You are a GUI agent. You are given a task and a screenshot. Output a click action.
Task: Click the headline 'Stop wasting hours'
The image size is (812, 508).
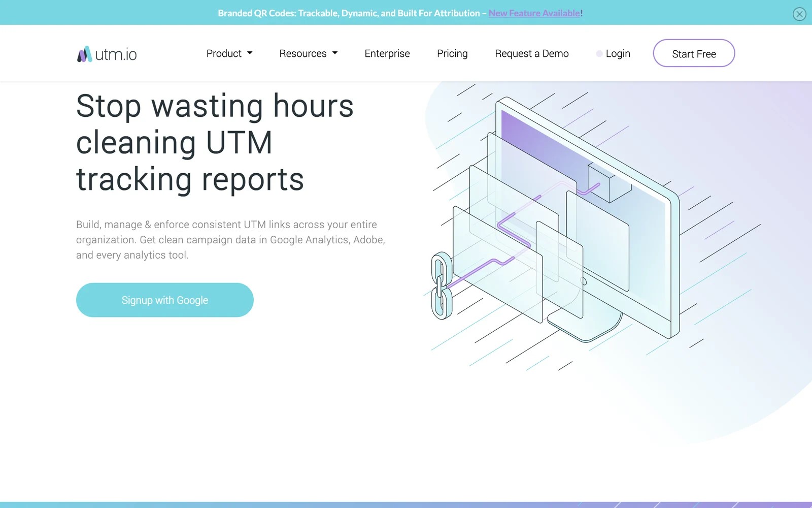tap(215, 106)
